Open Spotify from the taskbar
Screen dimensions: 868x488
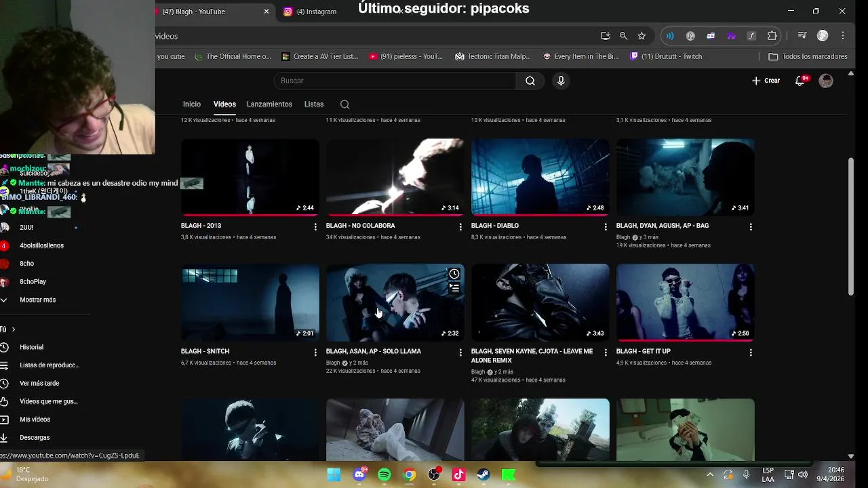[x=384, y=474]
